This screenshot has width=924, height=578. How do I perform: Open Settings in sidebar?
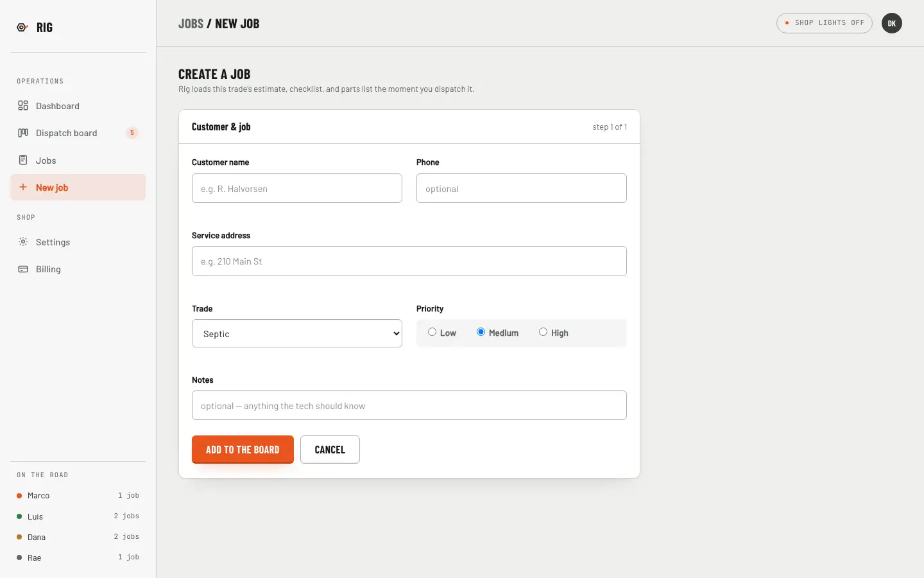tap(78, 242)
